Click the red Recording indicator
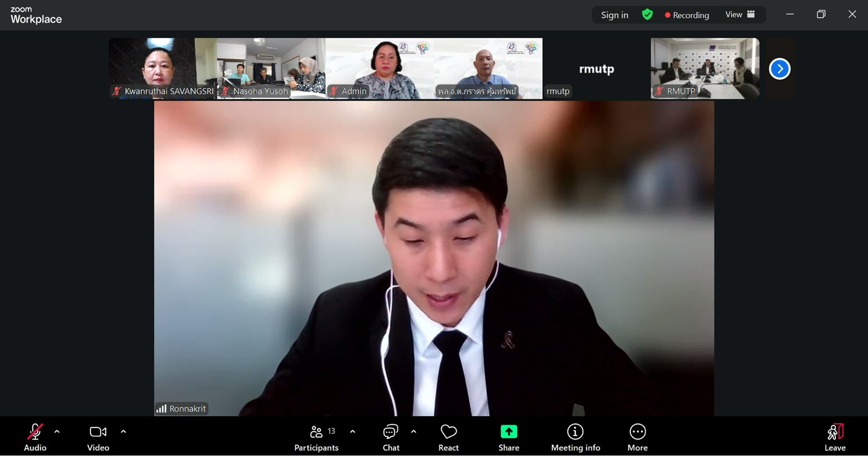 pyautogui.click(x=687, y=15)
